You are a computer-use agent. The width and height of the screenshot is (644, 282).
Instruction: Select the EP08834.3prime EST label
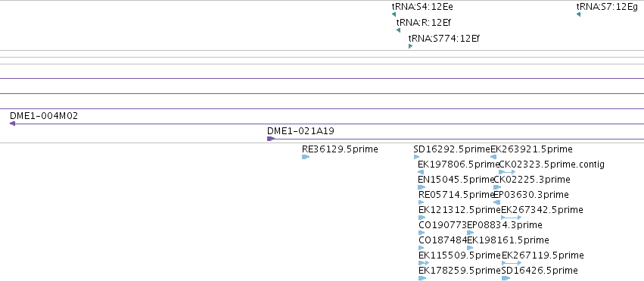point(505,225)
